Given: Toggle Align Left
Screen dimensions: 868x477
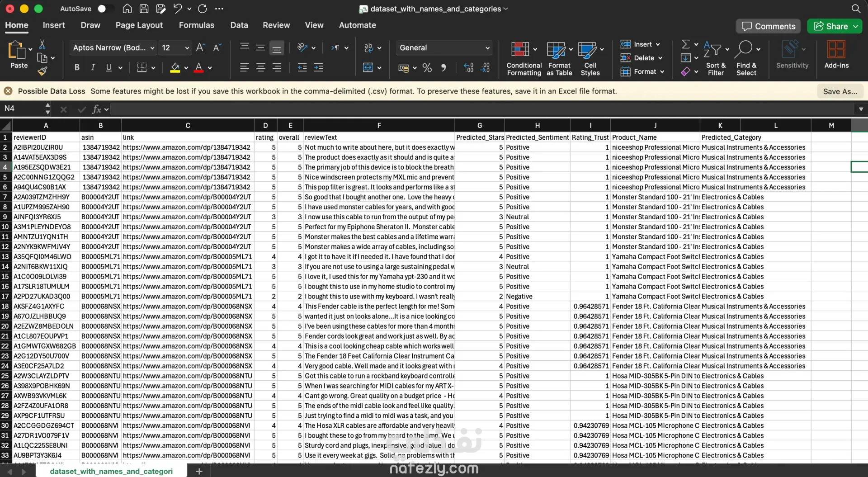Looking at the screenshot, I should [x=245, y=67].
